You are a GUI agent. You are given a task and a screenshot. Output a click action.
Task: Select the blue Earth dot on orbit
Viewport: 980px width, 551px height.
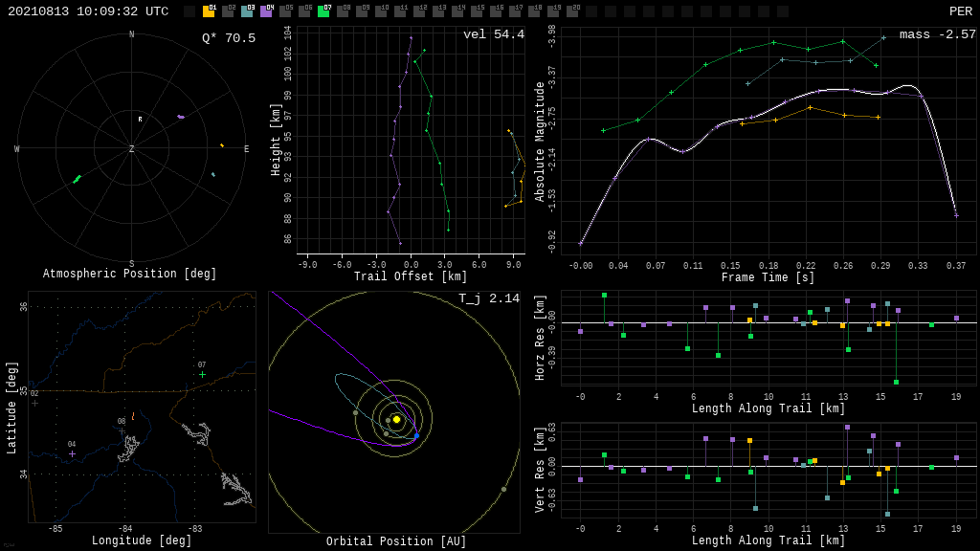click(x=416, y=436)
